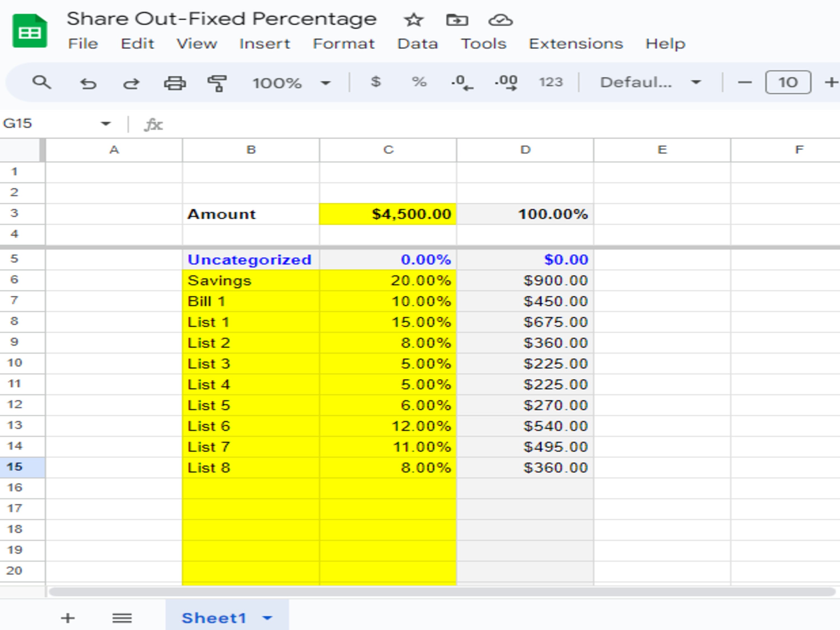Screen dimensions: 840x630
Task: Open the Data menu
Action: click(417, 43)
